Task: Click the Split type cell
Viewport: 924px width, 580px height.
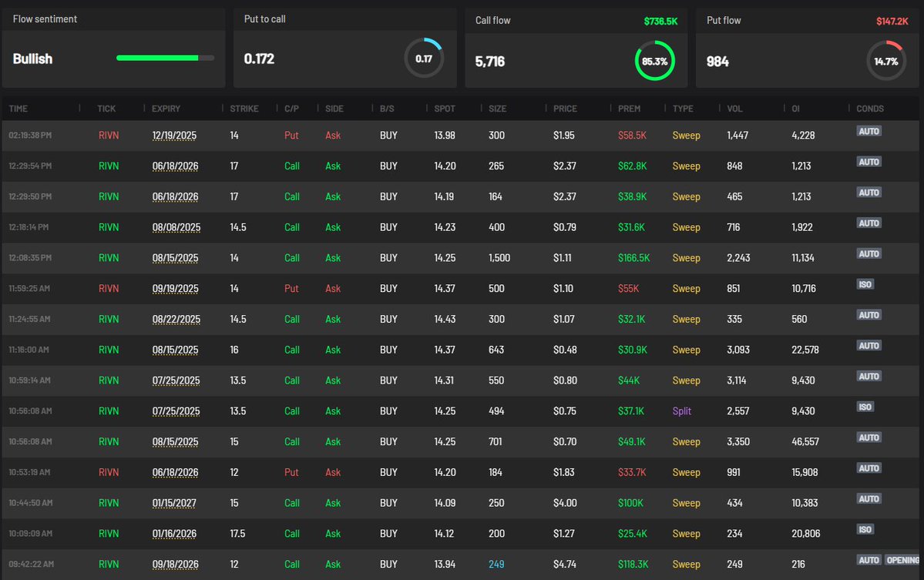Action: (x=682, y=411)
